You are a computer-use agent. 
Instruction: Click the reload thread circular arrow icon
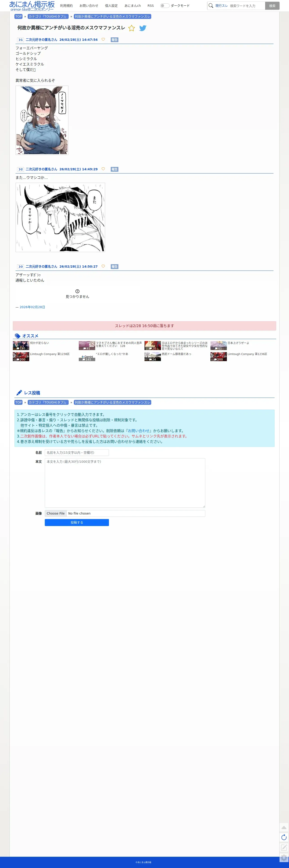pos(284,837)
